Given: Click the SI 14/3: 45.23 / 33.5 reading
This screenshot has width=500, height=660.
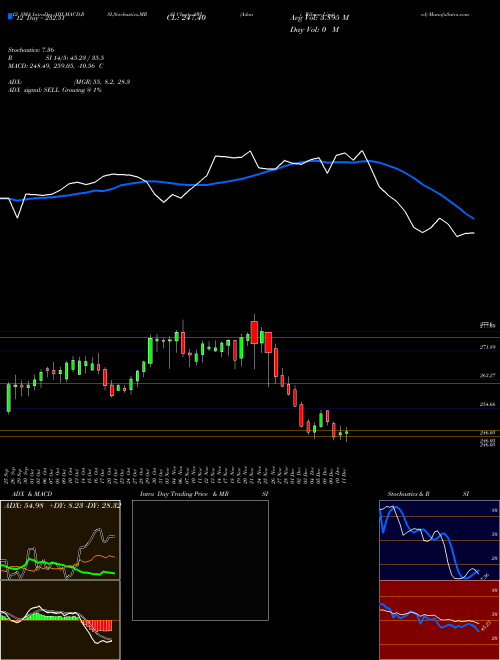Looking at the screenshot, I should (x=75, y=58).
